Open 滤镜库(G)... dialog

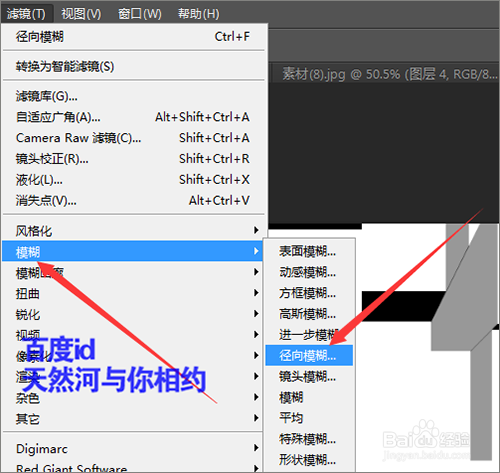(x=133, y=96)
